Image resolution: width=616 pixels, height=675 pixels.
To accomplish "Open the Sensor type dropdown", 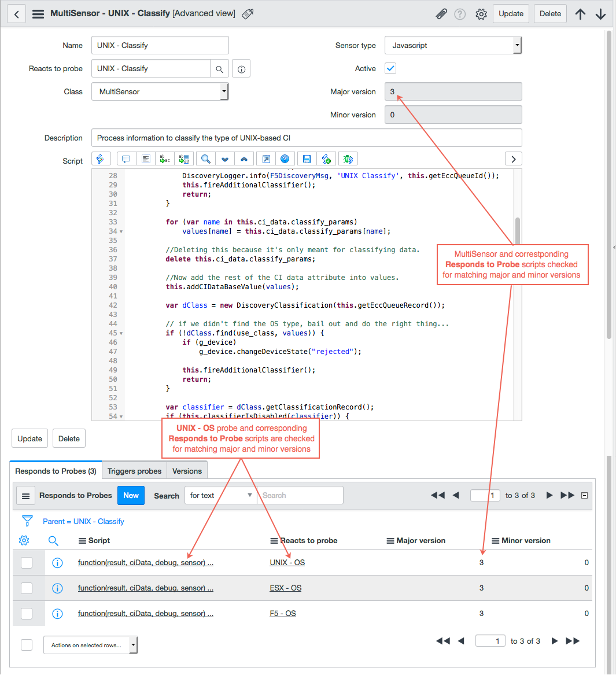I will pyautogui.click(x=453, y=45).
